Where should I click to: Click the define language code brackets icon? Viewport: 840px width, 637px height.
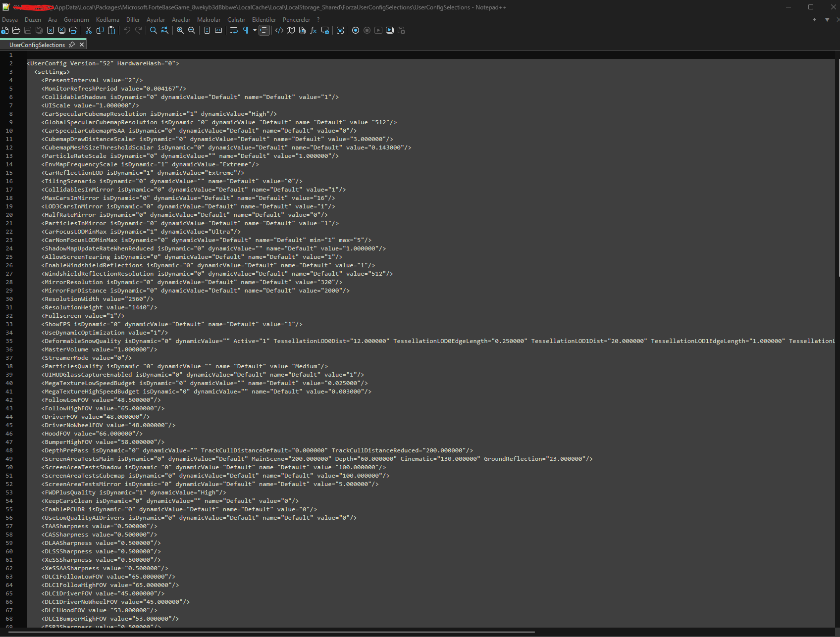pos(279,30)
